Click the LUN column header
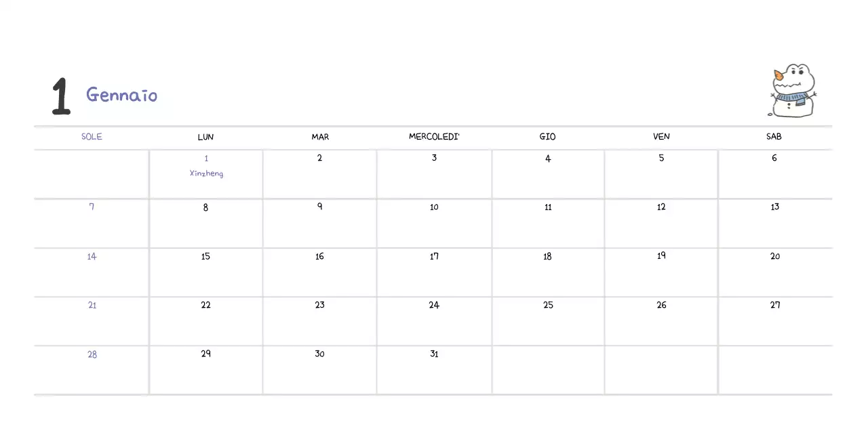The width and height of the screenshot is (868, 425). 205,137
